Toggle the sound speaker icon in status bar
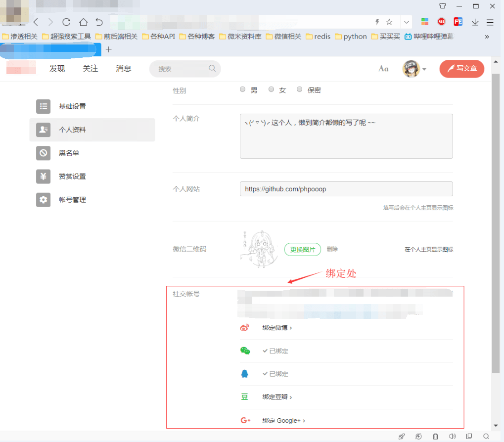 [x=452, y=436]
